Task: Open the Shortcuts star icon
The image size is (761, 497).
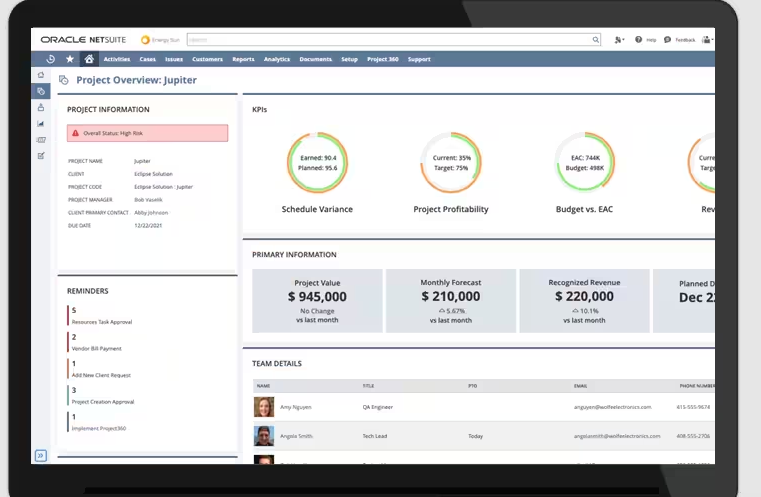Action: (70, 59)
